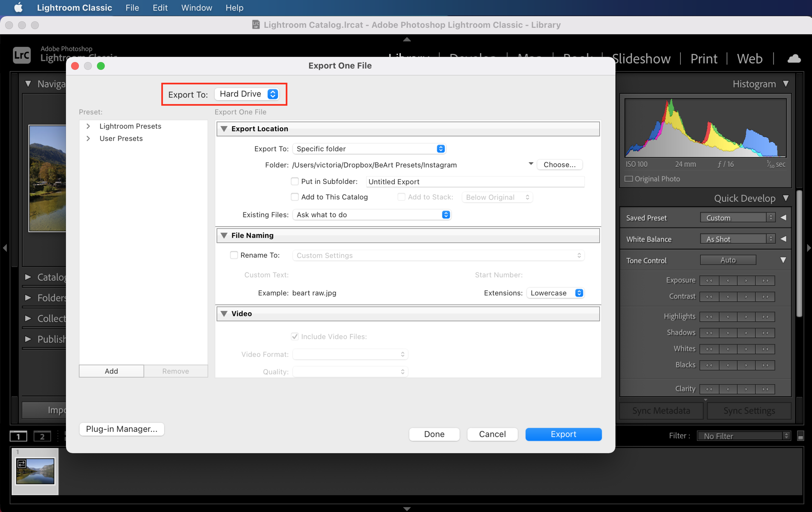
Task: Open the Saved Preset Custom dropdown
Action: point(738,218)
